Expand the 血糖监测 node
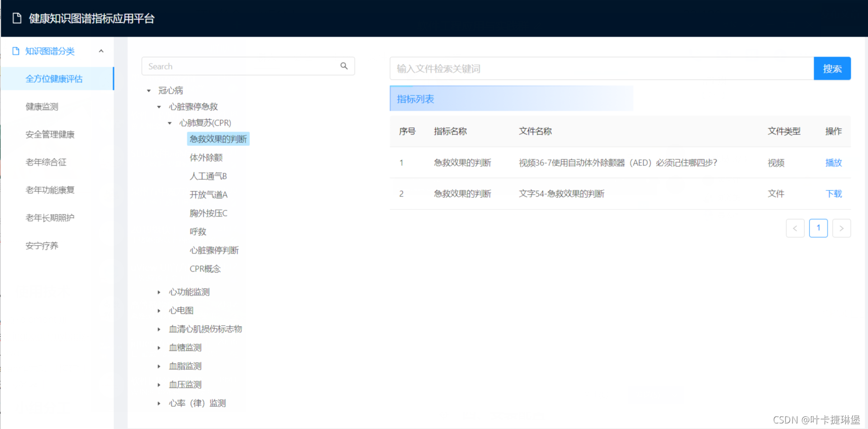The width and height of the screenshot is (868, 429). pyautogui.click(x=159, y=348)
